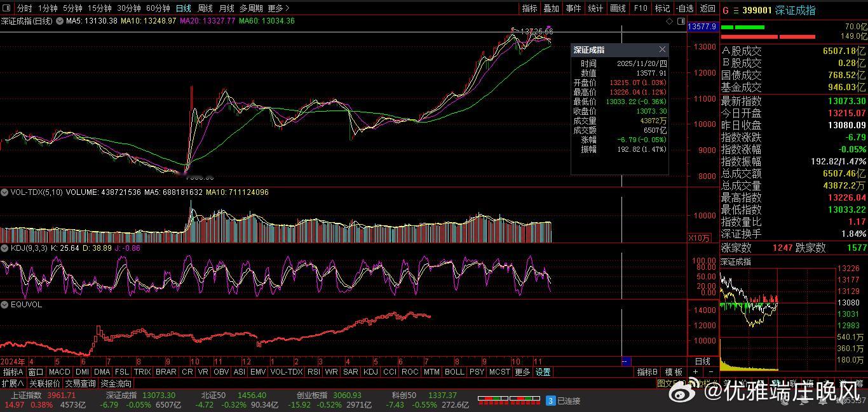Expand the 更多 period menu at top
Viewport: 868px width, 412px height.
click(x=278, y=8)
